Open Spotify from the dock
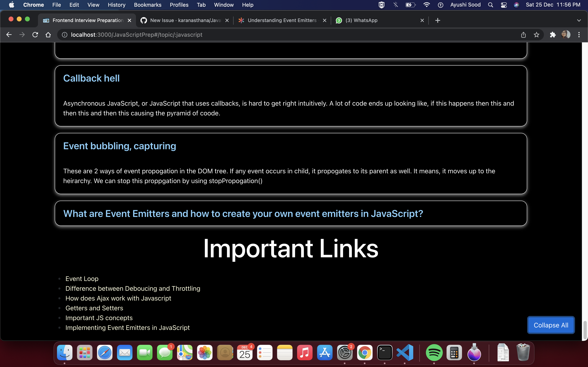Image resolution: width=588 pixels, height=367 pixels. coord(434,353)
